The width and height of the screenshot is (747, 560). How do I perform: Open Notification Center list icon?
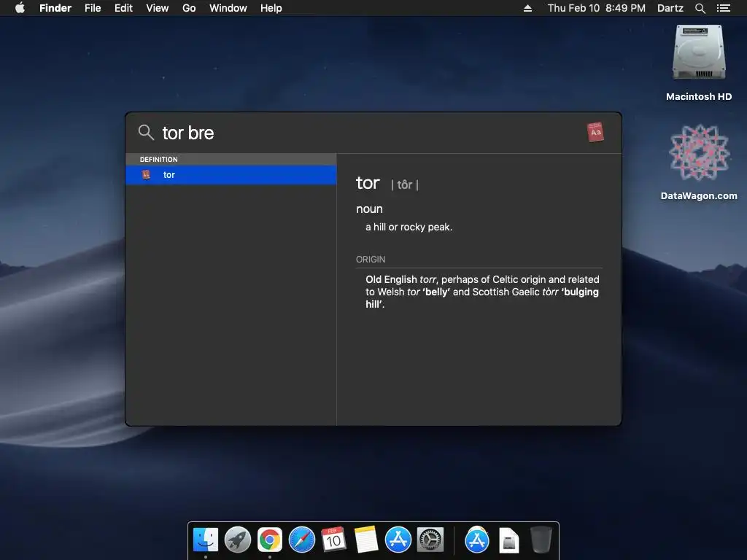724,8
